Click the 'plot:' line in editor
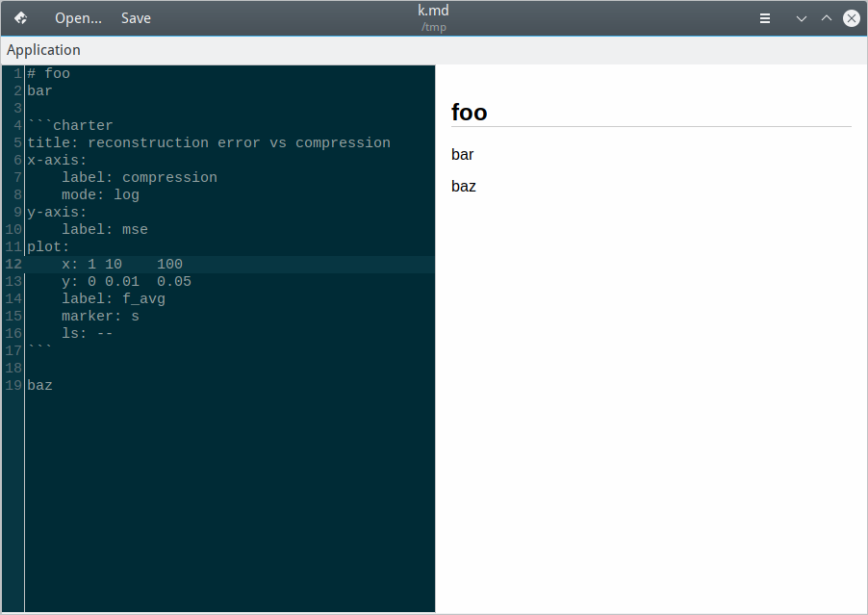868x615 pixels. coord(48,247)
